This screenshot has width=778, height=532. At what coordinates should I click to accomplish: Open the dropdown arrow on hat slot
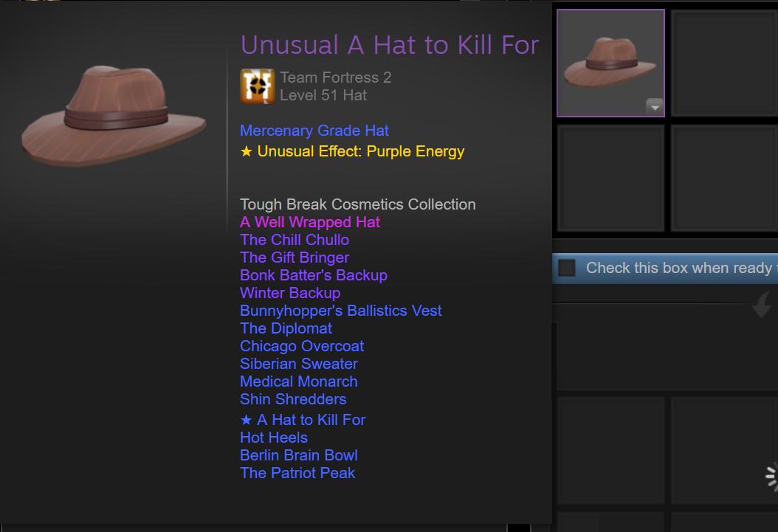coord(655,106)
